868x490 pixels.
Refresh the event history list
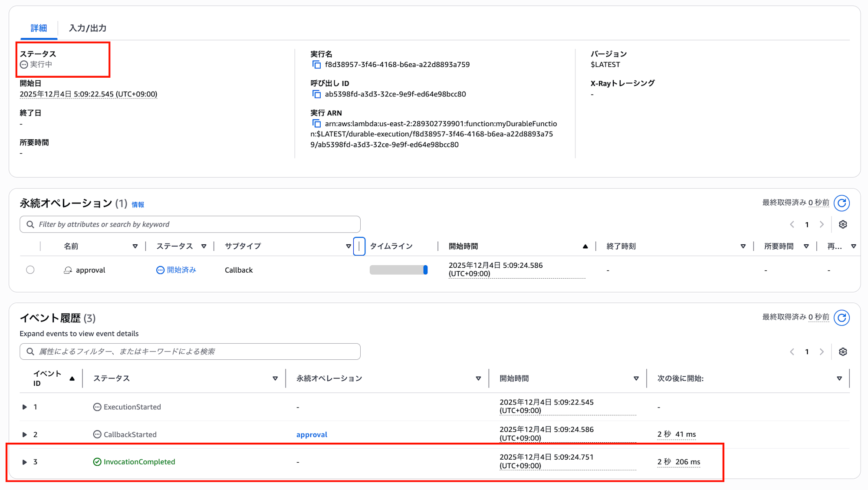coord(842,318)
